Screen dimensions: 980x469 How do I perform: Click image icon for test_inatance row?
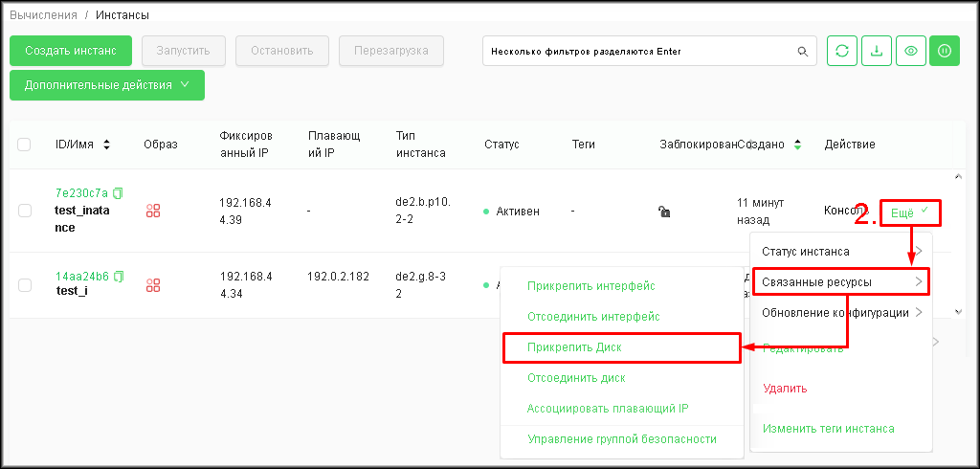point(153,211)
